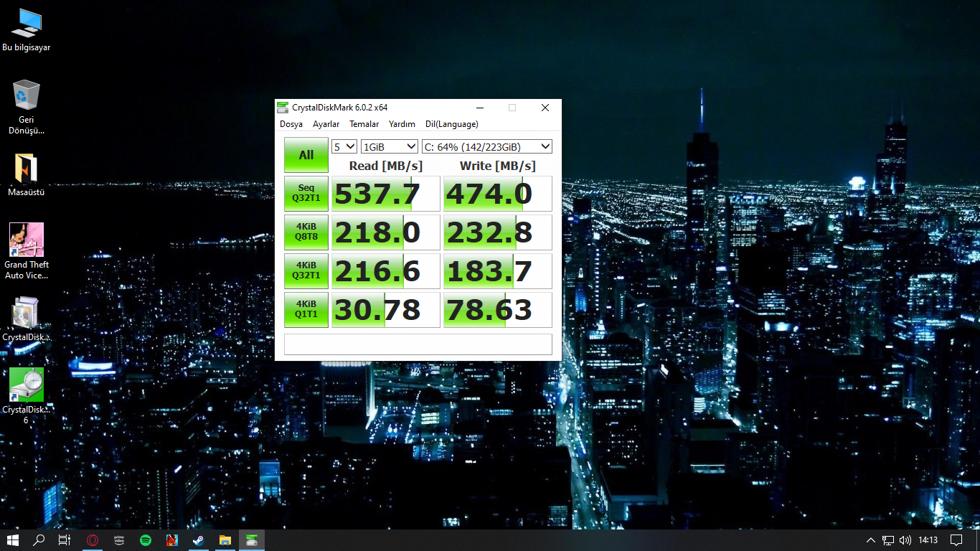
Task: Open the volume speaker tray icon
Action: coord(905,540)
